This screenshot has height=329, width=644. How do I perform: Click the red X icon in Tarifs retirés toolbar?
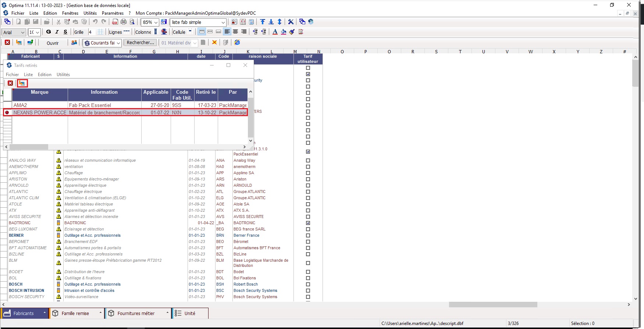pyautogui.click(x=10, y=83)
